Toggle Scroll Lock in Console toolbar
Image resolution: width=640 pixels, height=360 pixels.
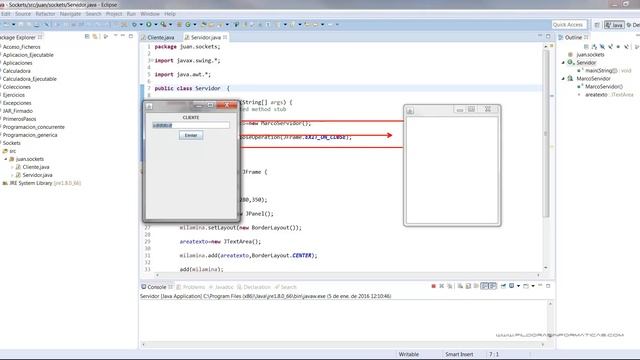pos(468,286)
